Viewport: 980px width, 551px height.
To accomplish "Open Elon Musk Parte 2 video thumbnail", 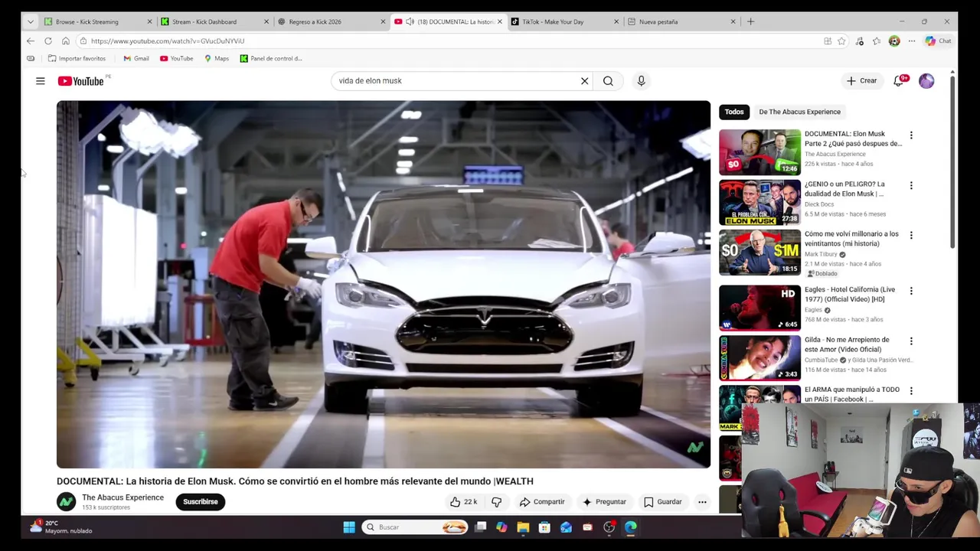I will (x=759, y=152).
